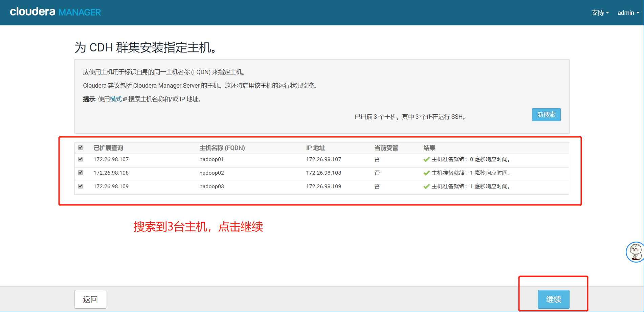The height and width of the screenshot is (312, 644).
Task: Click the 当前受管 column header
Action: (386, 148)
